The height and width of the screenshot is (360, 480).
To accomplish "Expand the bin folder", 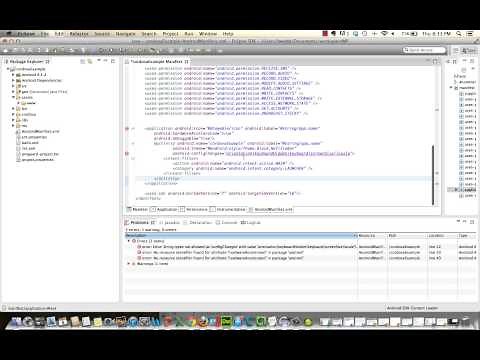I will click(13, 109).
